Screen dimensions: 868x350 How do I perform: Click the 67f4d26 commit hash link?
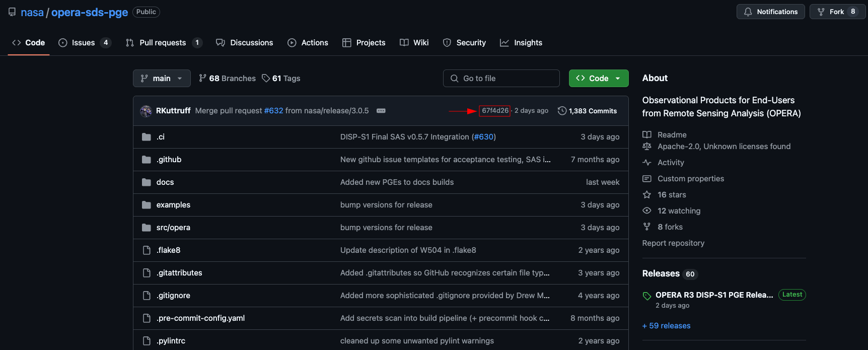[x=495, y=111]
